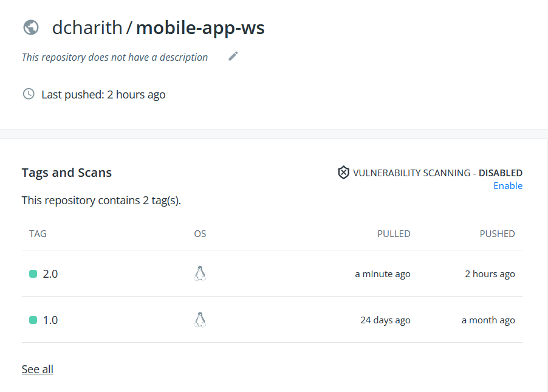548x392 pixels.
Task: Click 'This repository does not have a description' text
Action: (115, 57)
